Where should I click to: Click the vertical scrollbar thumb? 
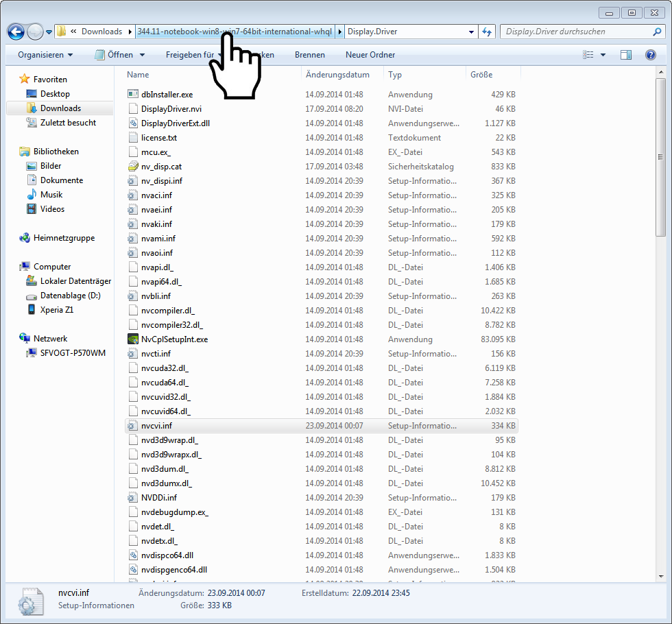coord(660,157)
